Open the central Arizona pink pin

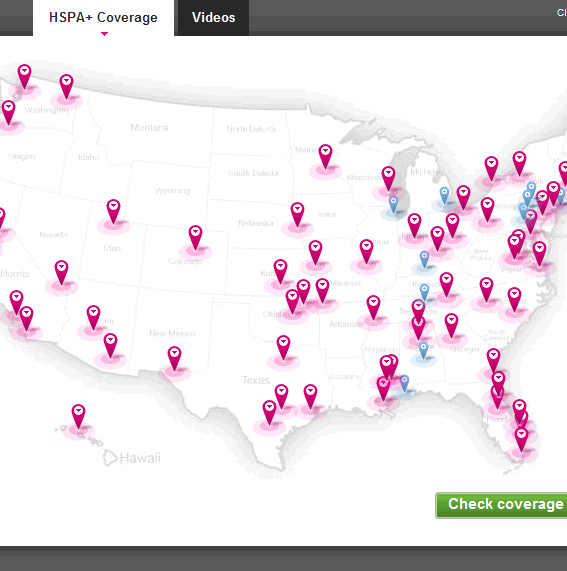(x=93, y=318)
